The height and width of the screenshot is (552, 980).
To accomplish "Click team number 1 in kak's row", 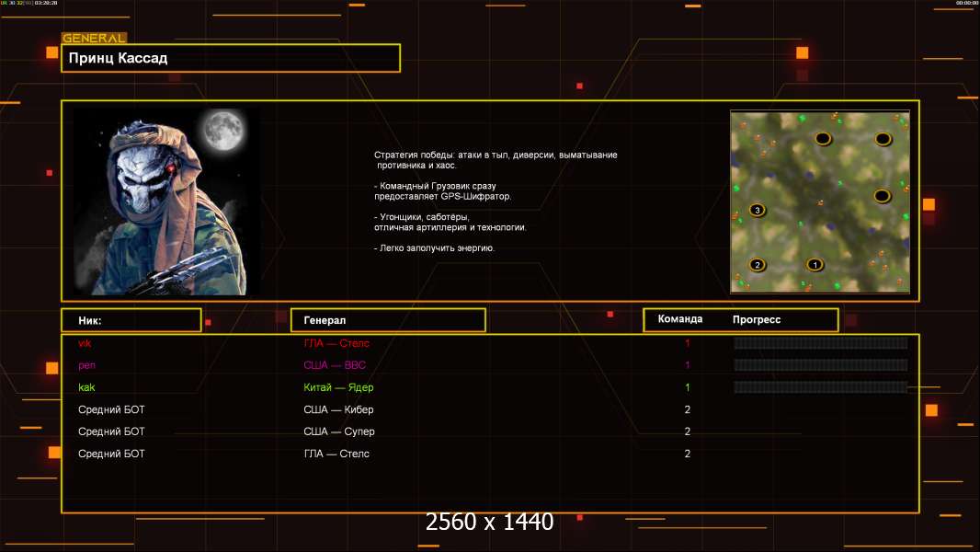I will (x=688, y=387).
